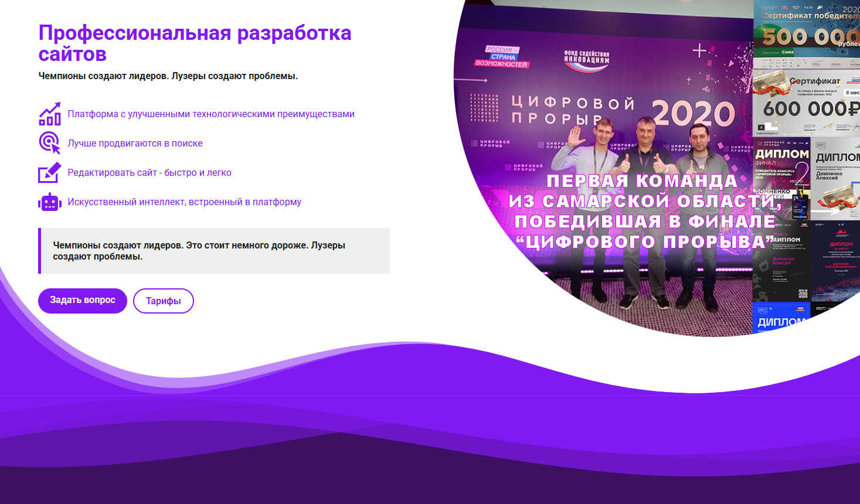Screen dimensions: 860x504
Task: Click the pencil edit icon
Action: 50,172
